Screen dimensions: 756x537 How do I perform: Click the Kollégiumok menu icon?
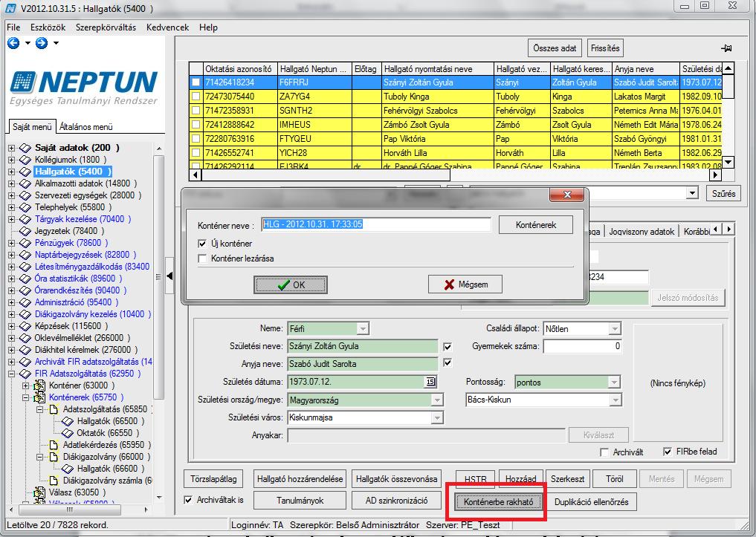(x=25, y=160)
